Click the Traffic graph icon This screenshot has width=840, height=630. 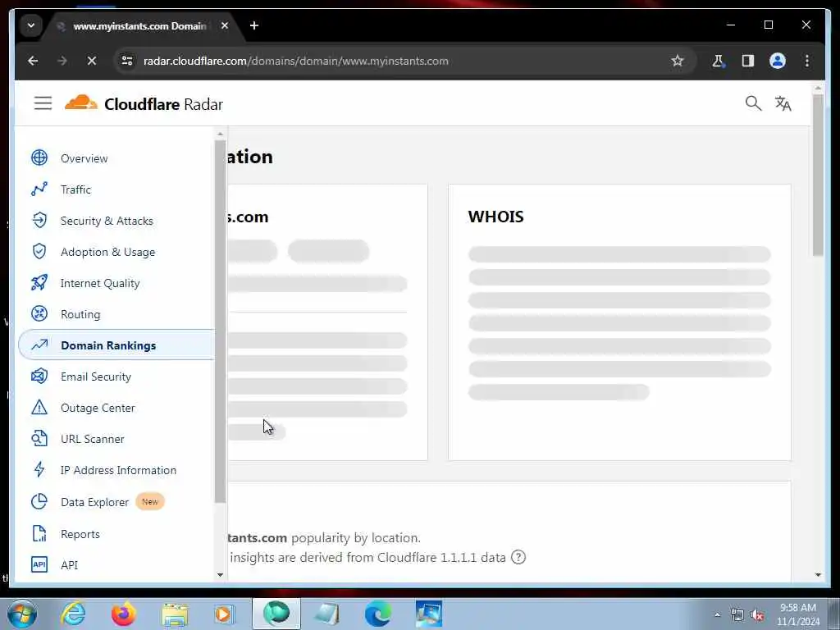39,189
